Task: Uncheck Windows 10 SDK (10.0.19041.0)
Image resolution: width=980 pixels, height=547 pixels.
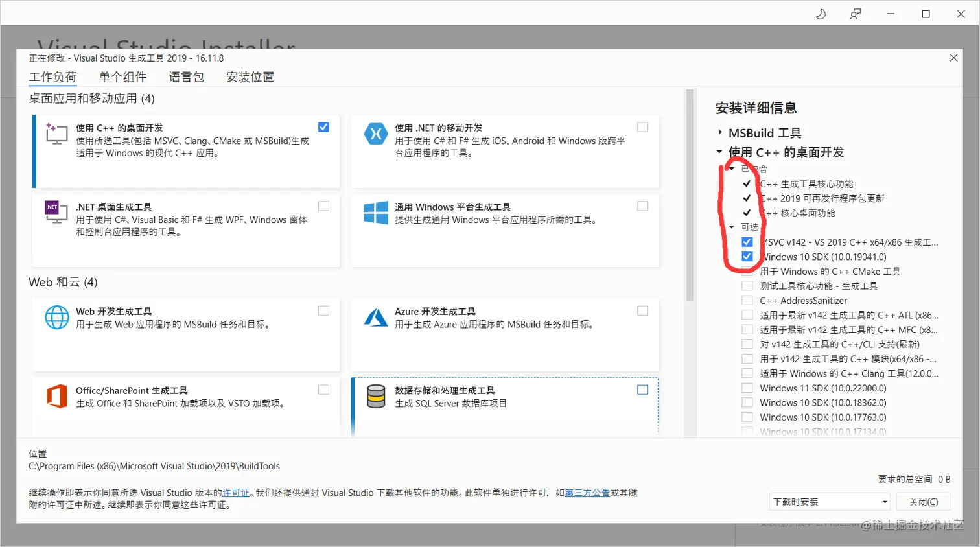Action: coord(747,256)
